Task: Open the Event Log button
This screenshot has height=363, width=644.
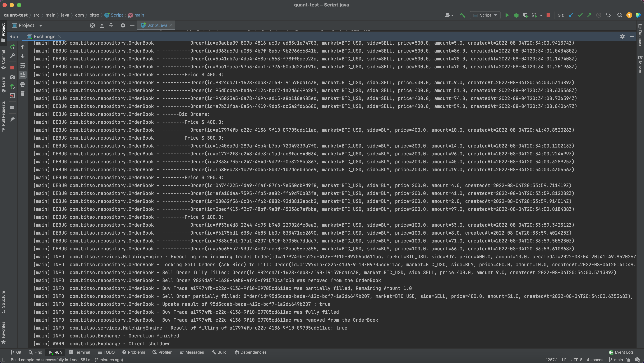Action: (621, 352)
